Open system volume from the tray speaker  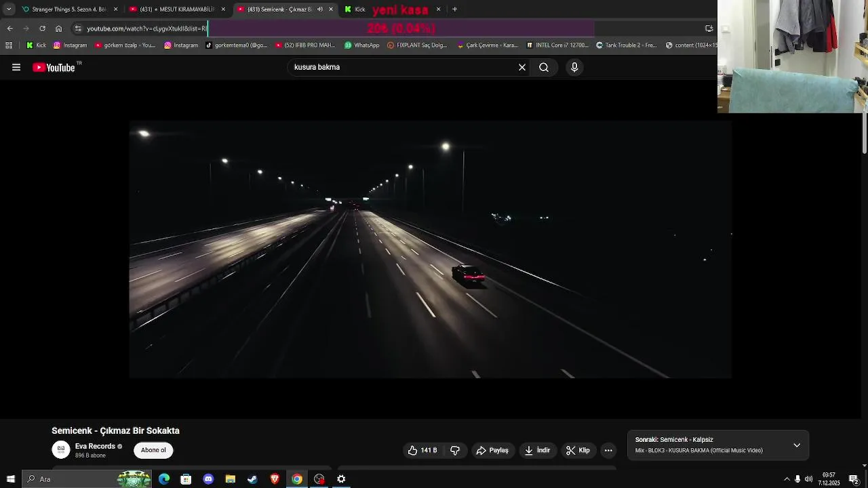point(808,479)
